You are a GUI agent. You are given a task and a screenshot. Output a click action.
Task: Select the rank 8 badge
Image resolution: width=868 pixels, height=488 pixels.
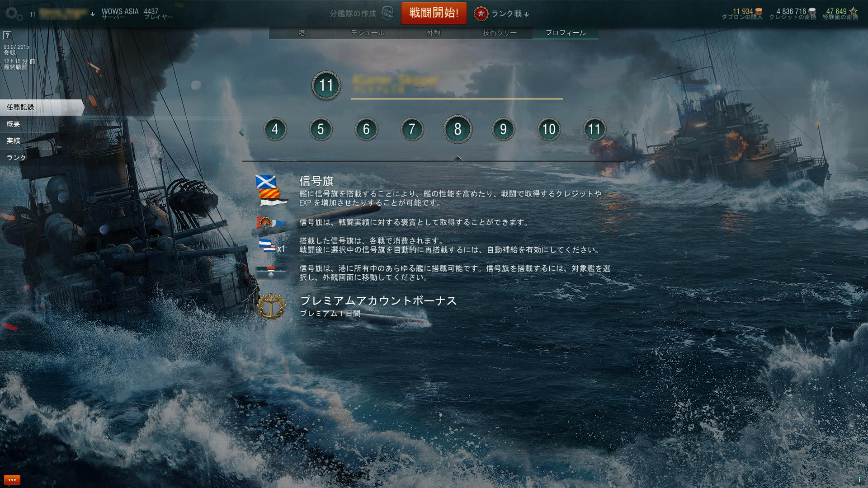[458, 129]
